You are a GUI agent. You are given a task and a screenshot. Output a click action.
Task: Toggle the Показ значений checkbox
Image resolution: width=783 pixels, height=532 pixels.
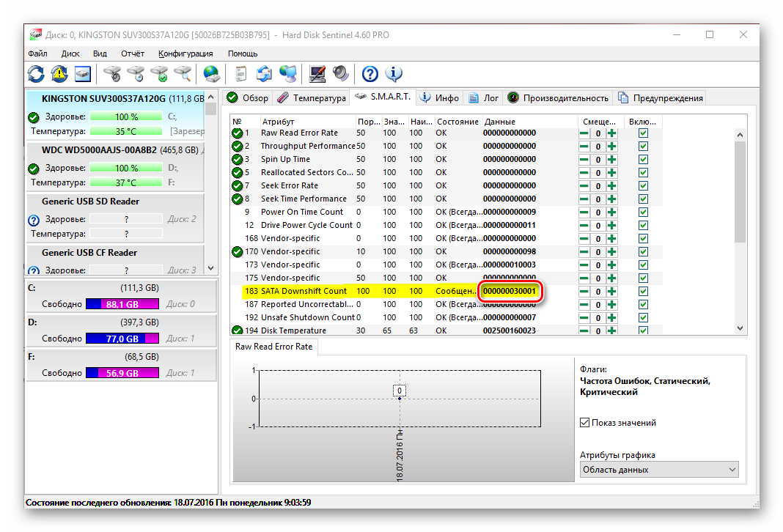[x=585, y=423]
